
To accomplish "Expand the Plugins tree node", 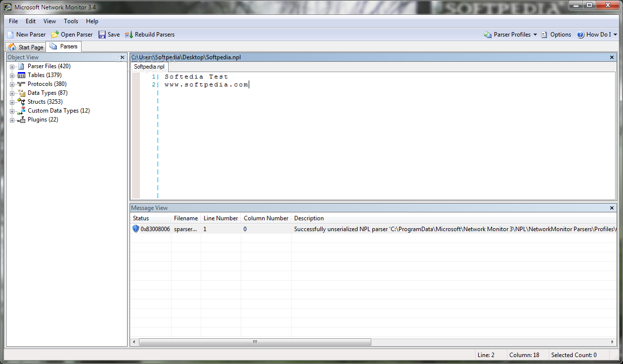I will pos(12,120).
